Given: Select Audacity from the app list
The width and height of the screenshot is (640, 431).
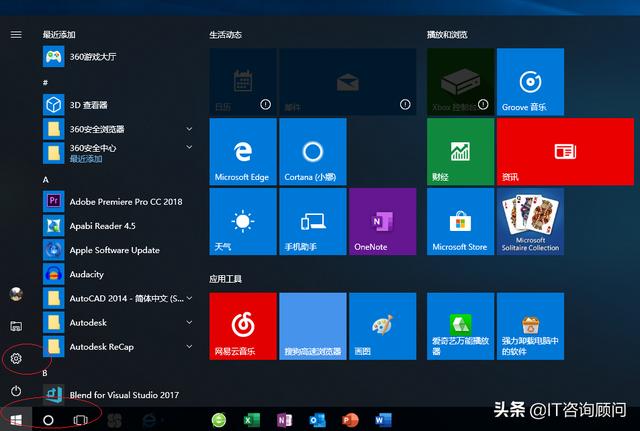Looking at the screenshot, I should [x=86, y=274].
